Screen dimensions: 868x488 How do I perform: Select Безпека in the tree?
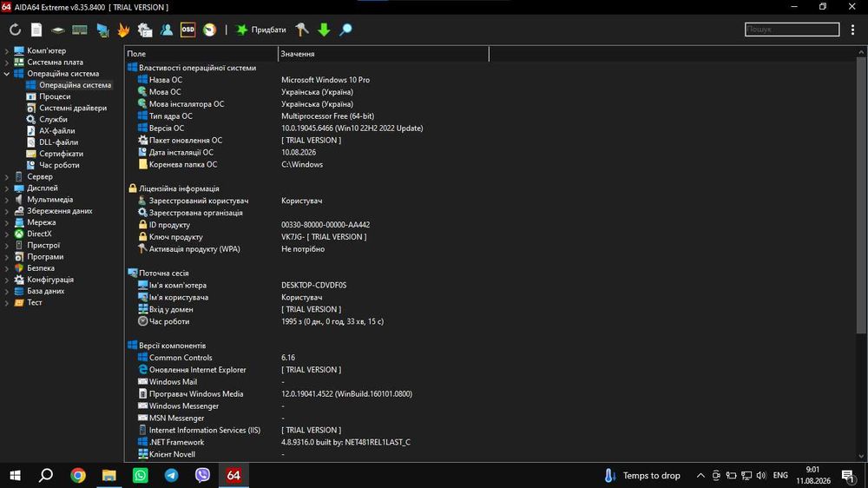click(41, 268)
